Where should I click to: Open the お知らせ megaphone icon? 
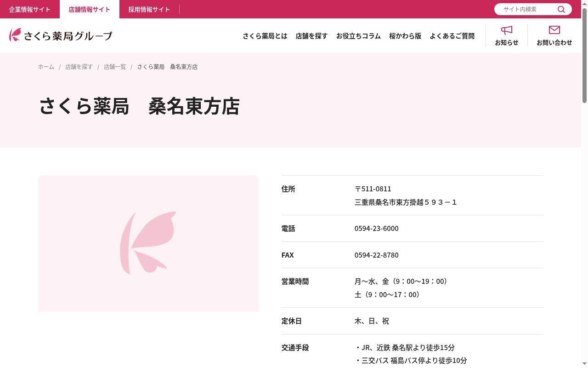tap(507, 30)
